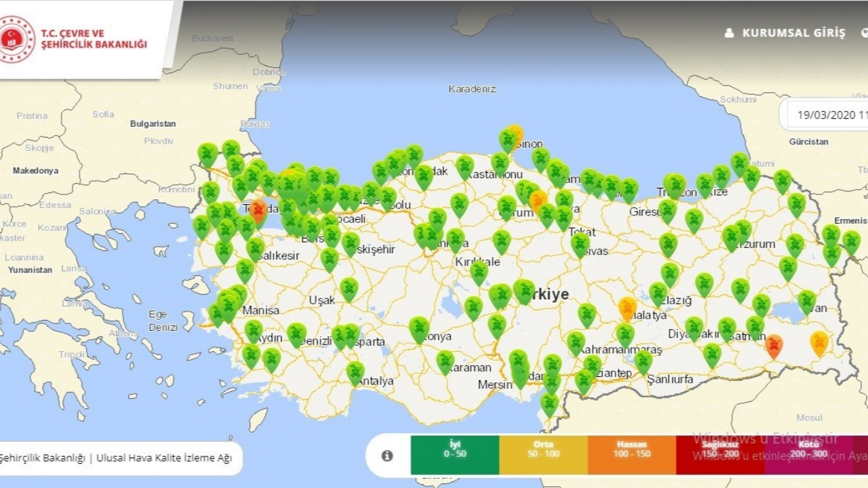Select the yellow-orange marker near the southeastern border
Screen dimensions: 868x488
(x=819, y=344)
